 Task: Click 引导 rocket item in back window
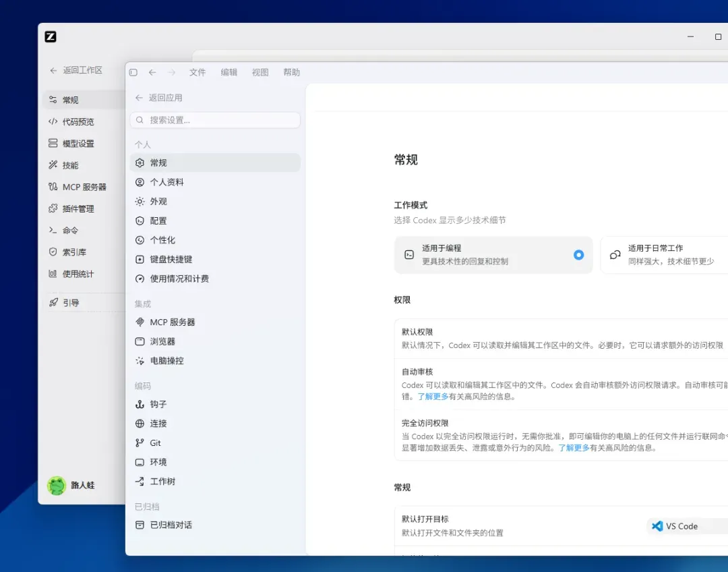[71, 302]
